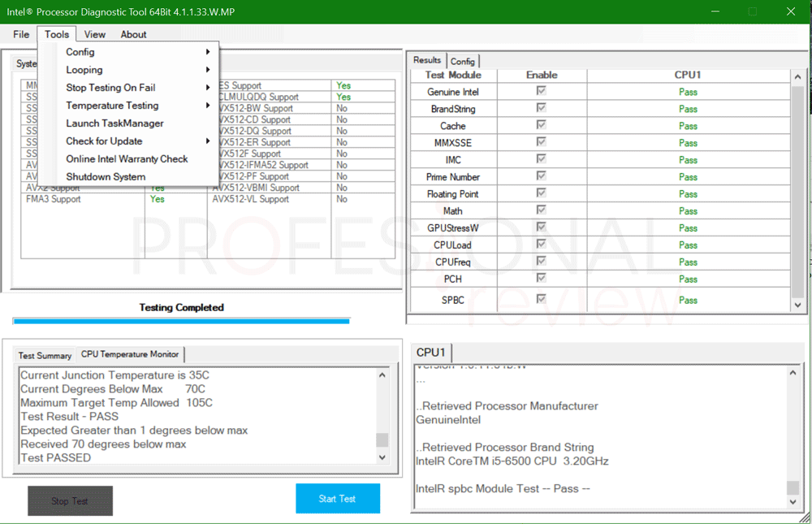Select the CPU Temperature Monitor tab

pyautogui.click(x=130, y=354)
